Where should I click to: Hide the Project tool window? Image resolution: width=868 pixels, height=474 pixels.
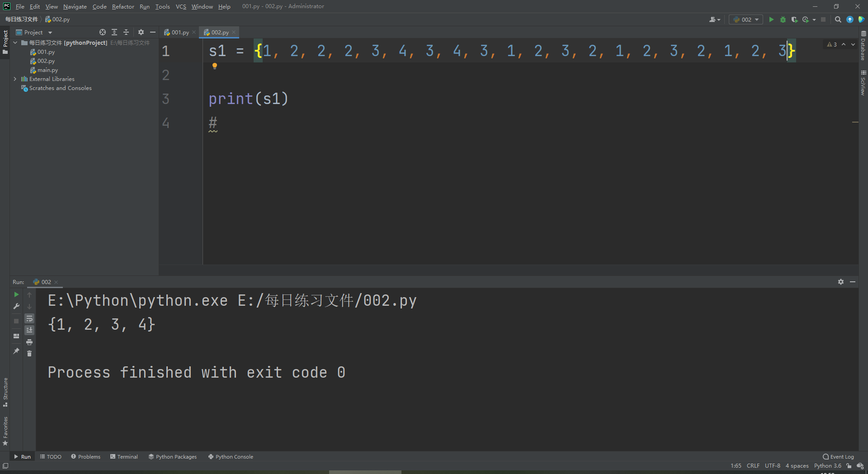tap(153, 32)
